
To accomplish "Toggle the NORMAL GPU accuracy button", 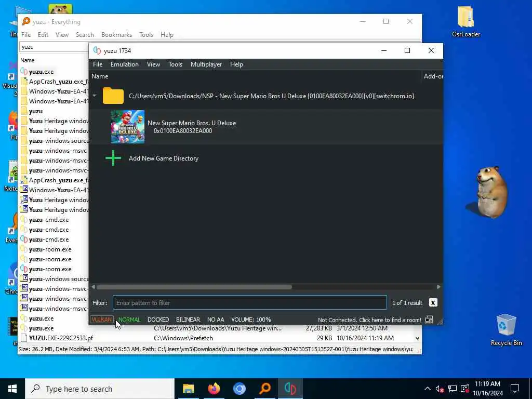I will (x=129, y=320).
